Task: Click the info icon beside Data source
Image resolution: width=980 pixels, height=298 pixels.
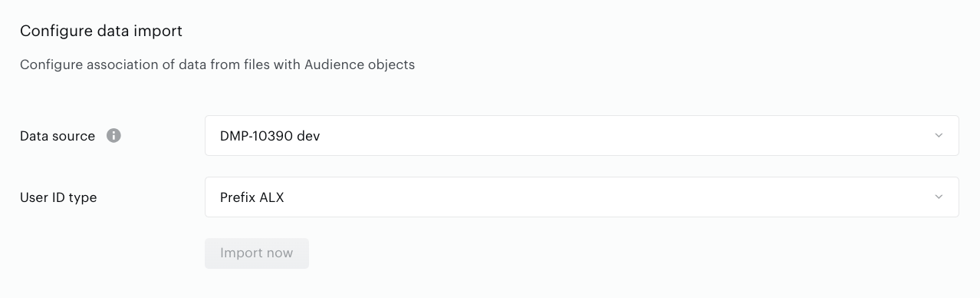Action: coord(113,136)
